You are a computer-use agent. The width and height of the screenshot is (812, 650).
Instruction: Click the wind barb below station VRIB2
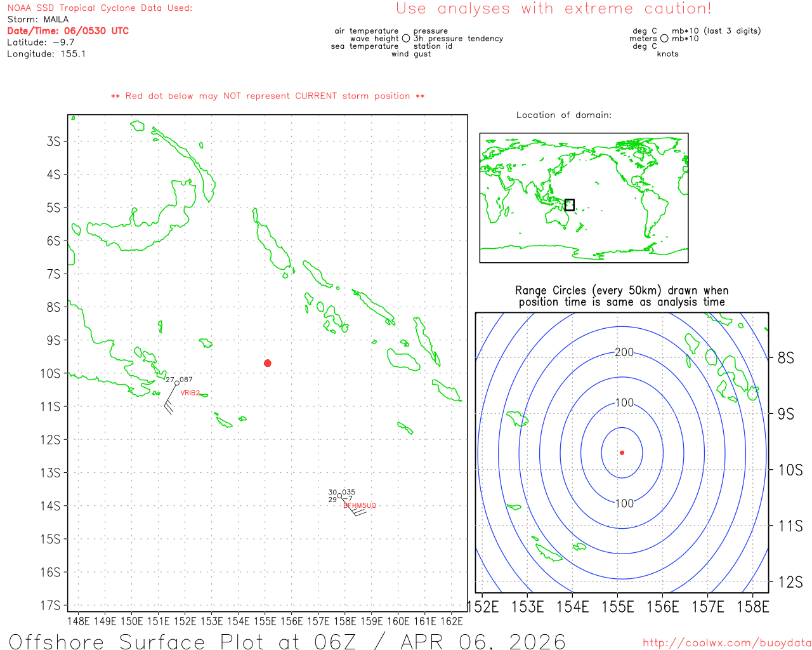click(169, 402)
